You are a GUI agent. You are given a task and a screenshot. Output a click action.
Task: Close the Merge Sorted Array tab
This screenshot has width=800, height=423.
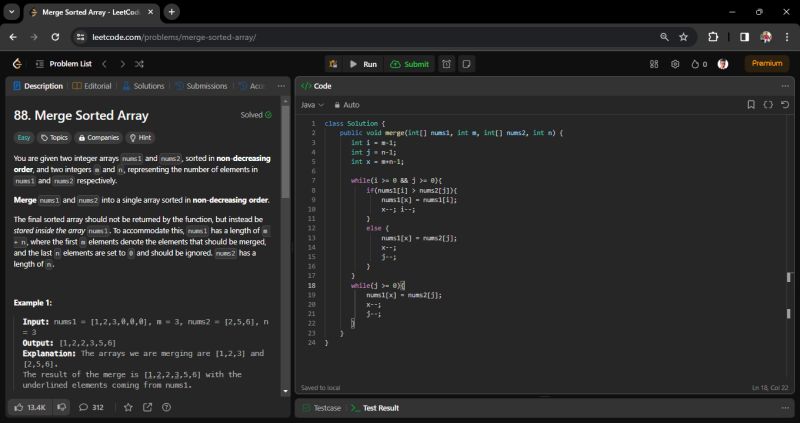pyautogui.click(x=151, y=12)
